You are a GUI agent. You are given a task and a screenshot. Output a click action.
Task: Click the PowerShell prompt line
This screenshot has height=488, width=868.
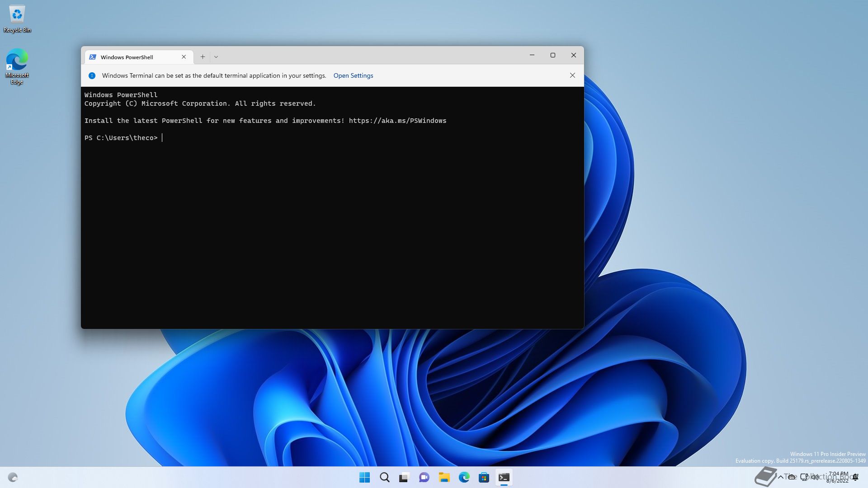(x=121, y=138)
